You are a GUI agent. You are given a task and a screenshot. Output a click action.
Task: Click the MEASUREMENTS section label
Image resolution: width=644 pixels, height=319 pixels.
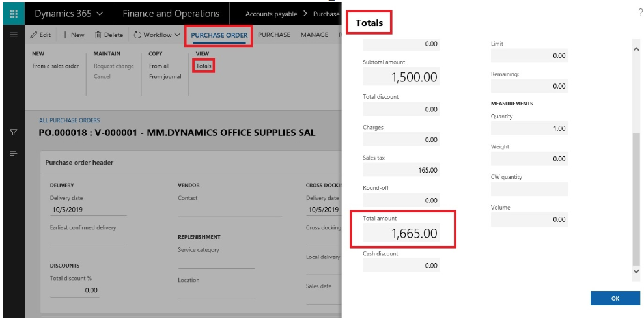[x=512, y=104]
